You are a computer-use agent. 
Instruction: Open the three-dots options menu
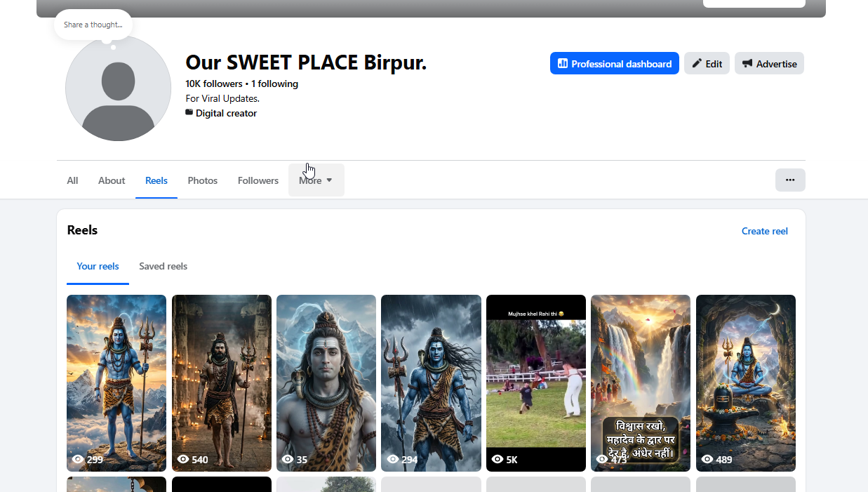coord(790,180)
